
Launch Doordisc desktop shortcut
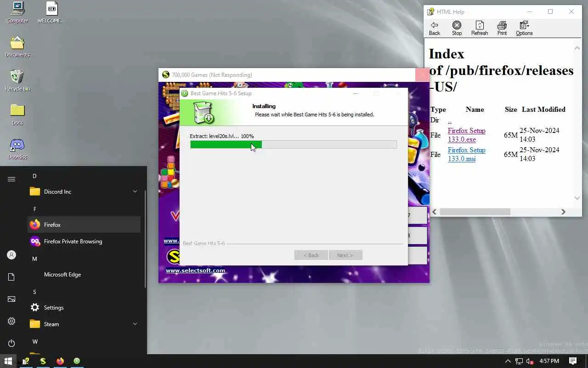click(x=17, y=149)
